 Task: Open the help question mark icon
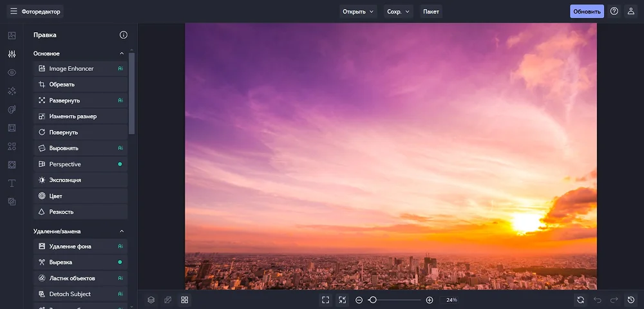[614, 11]
